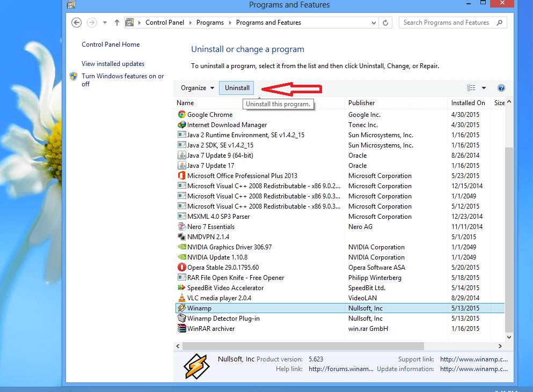Click the shield icon beside Windows features
The image size is (533, 392).
tap(74, 76)
